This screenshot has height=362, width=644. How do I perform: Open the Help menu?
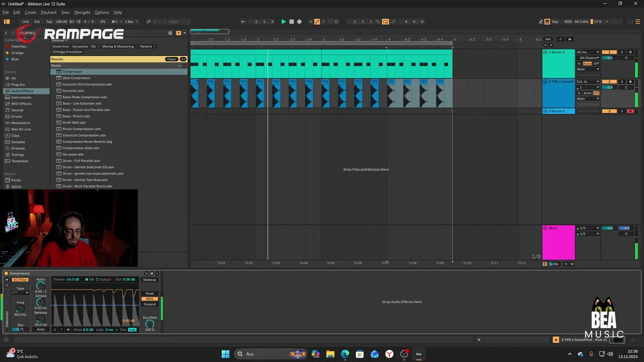tap(118, 12)
